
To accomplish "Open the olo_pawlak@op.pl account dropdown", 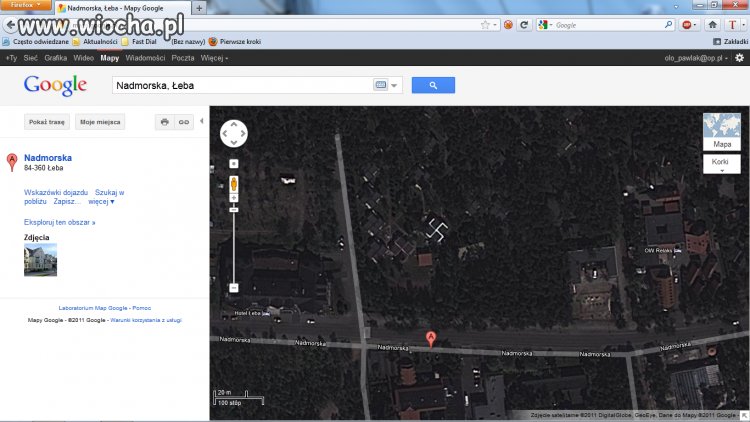I will 696,58.
